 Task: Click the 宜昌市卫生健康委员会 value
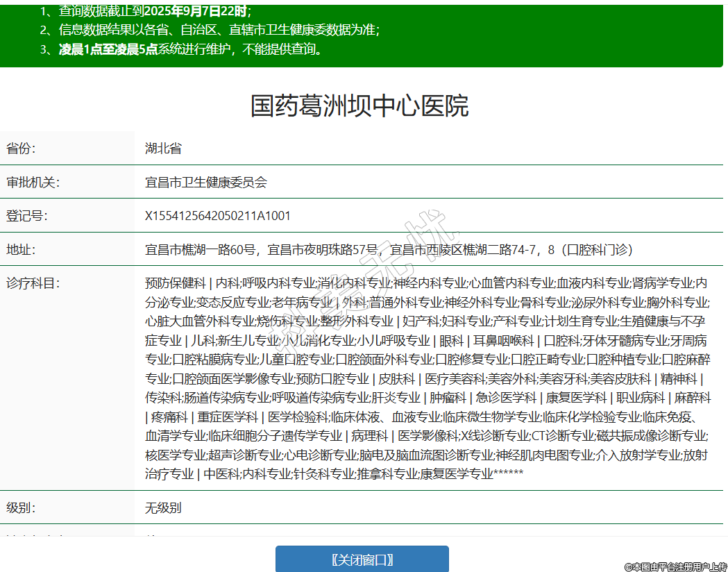[206, 183]
